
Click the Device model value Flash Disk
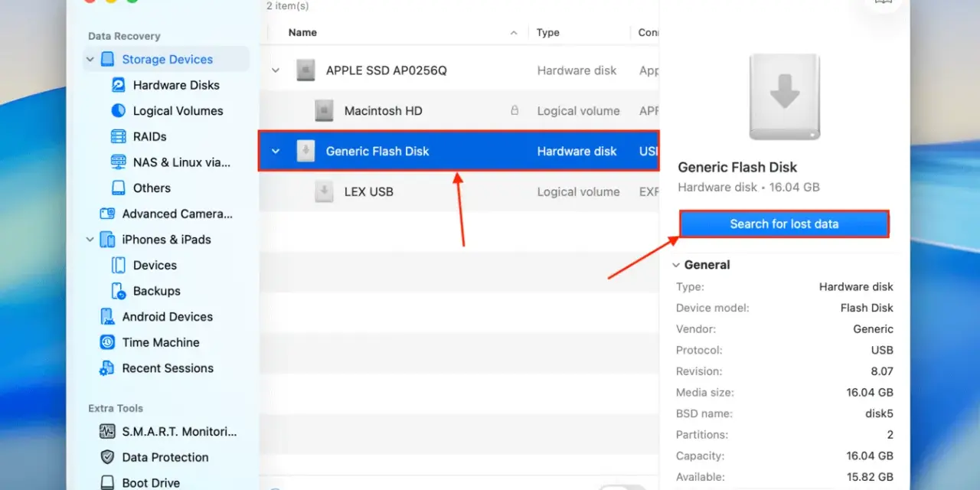pos(867,308)
